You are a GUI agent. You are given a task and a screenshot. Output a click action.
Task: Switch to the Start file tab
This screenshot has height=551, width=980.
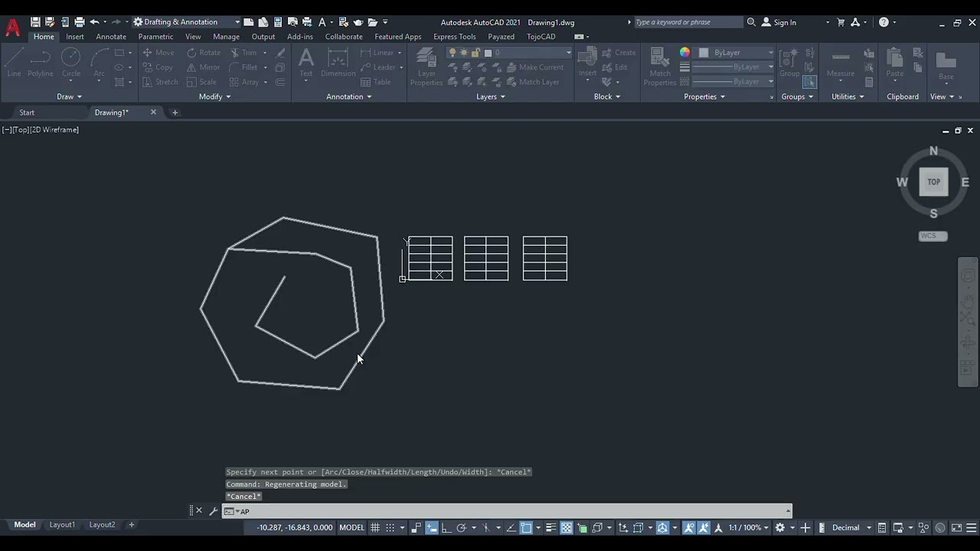(27, 112)
